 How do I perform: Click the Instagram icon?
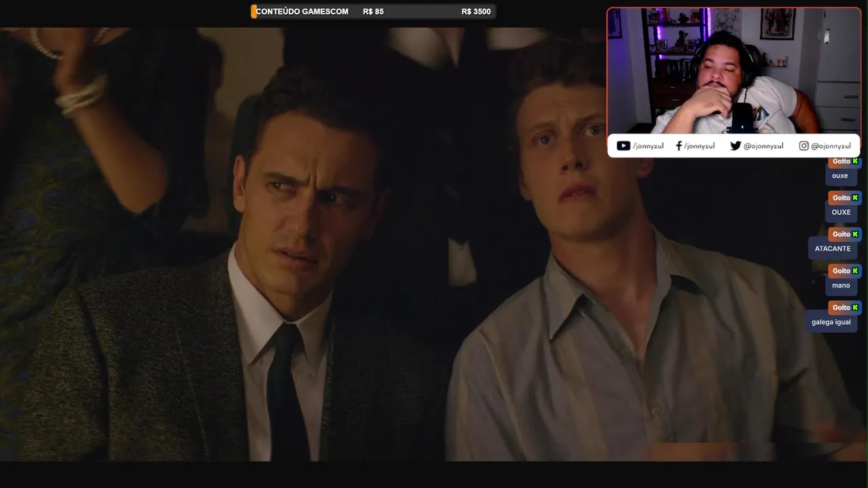pos(804,146)
